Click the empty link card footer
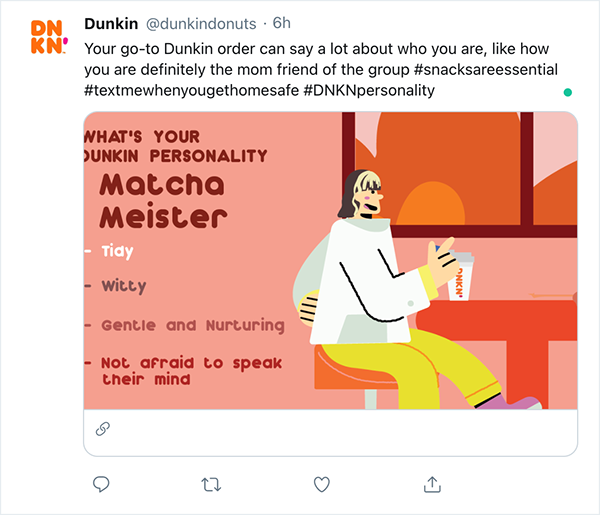Viewport: 600px width, 515px height. [330, 432]
